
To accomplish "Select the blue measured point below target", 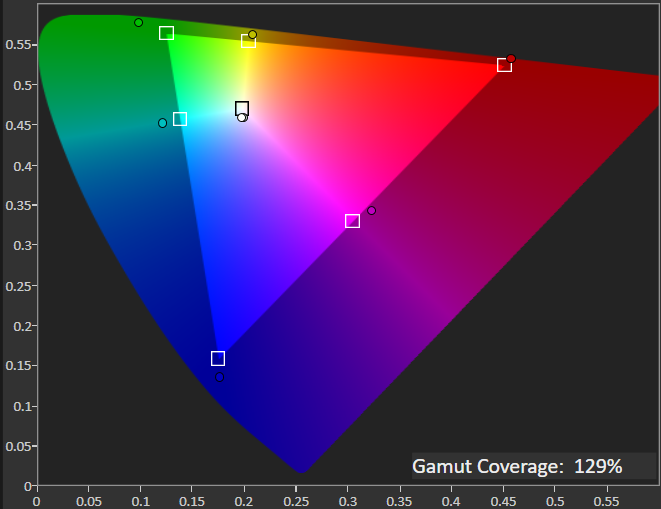I will click(217, 378).
